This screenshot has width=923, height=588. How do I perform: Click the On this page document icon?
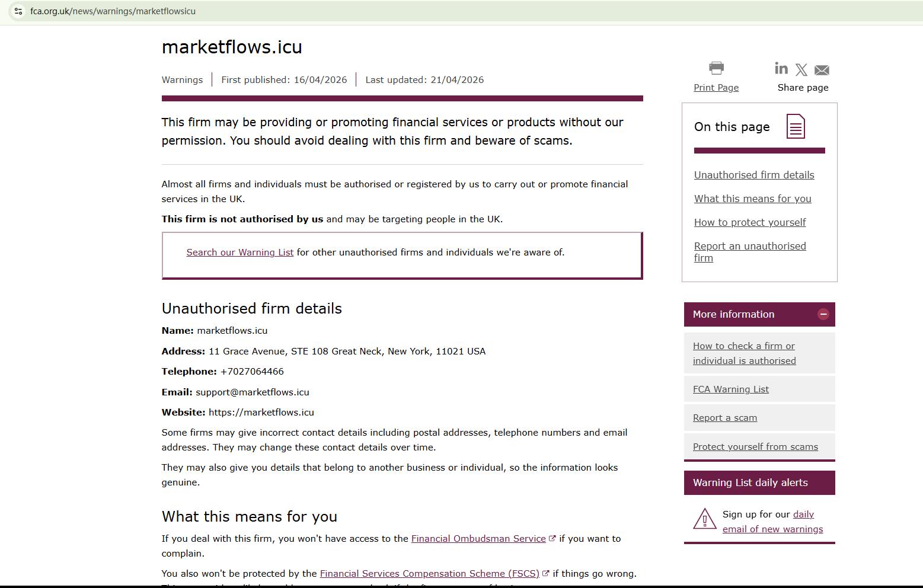pos(796,126)
